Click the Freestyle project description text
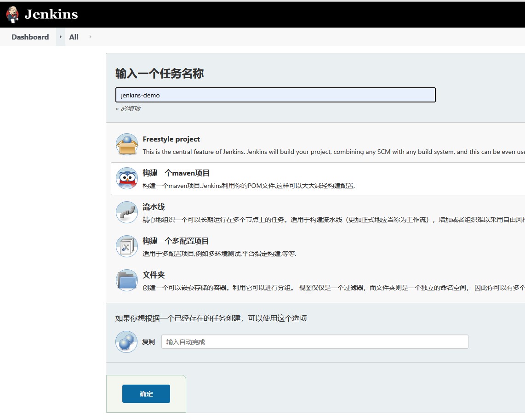 pyautogui.click(x=333, y=152)
